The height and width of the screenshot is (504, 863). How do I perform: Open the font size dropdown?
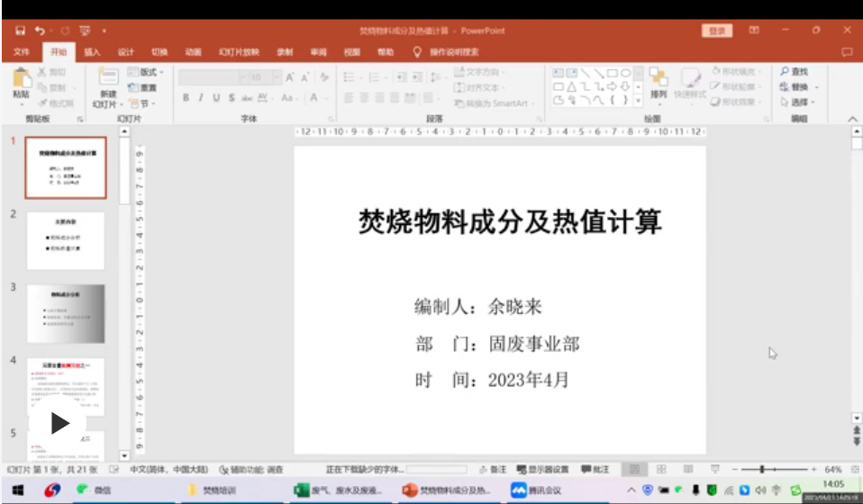click(x=277, y=77)
